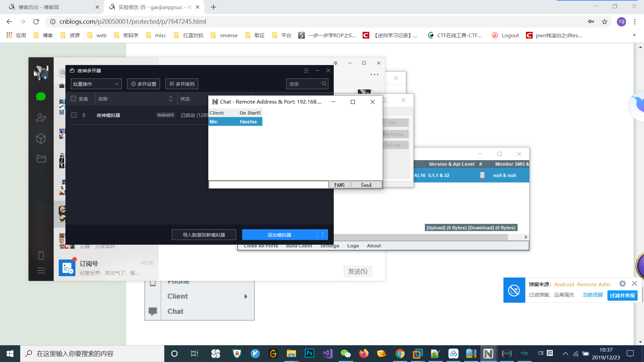
Task: Check the 全选 select-all checkbox
Action: (x=74, y=99)
